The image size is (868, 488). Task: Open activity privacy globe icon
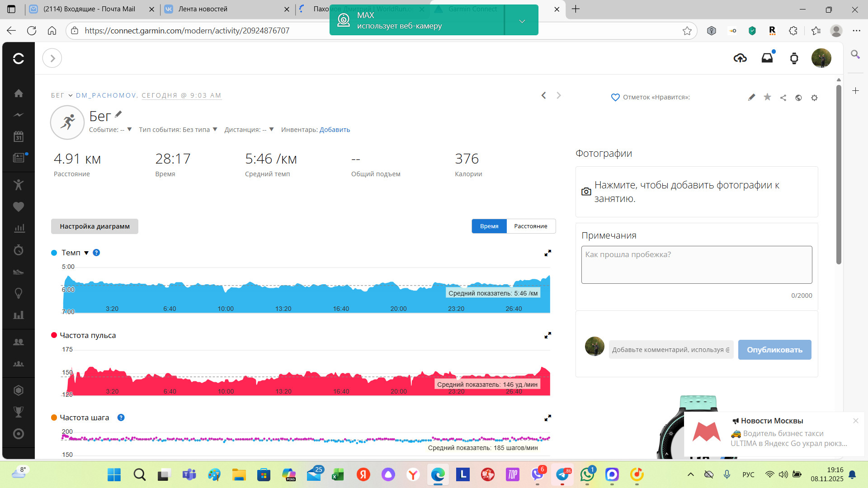[x=798, y=98]
